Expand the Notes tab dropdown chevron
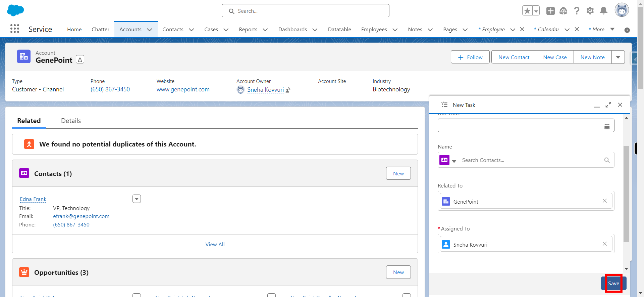 (x=430, y=30)
